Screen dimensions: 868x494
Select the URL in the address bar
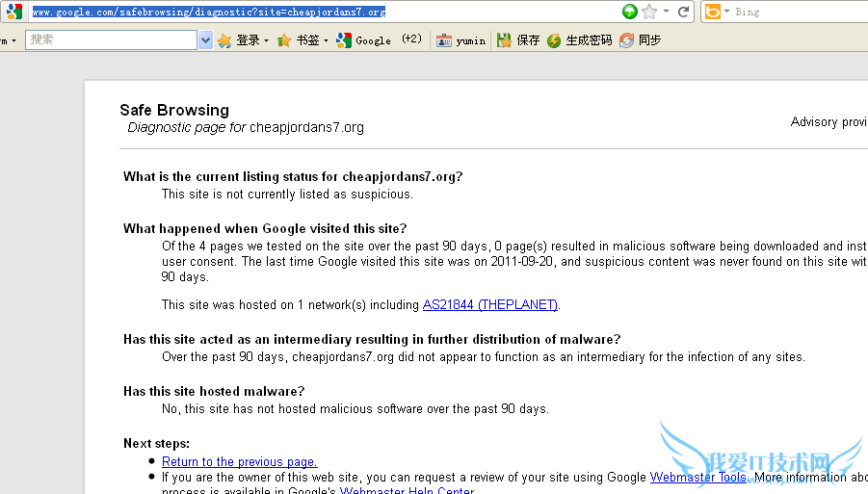point(209,12)
